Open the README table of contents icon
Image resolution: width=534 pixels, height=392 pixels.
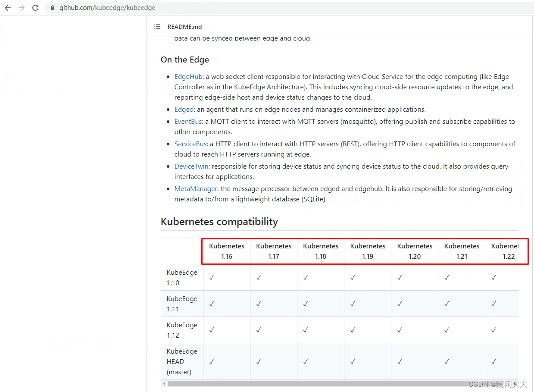click(x=157, y=27)
